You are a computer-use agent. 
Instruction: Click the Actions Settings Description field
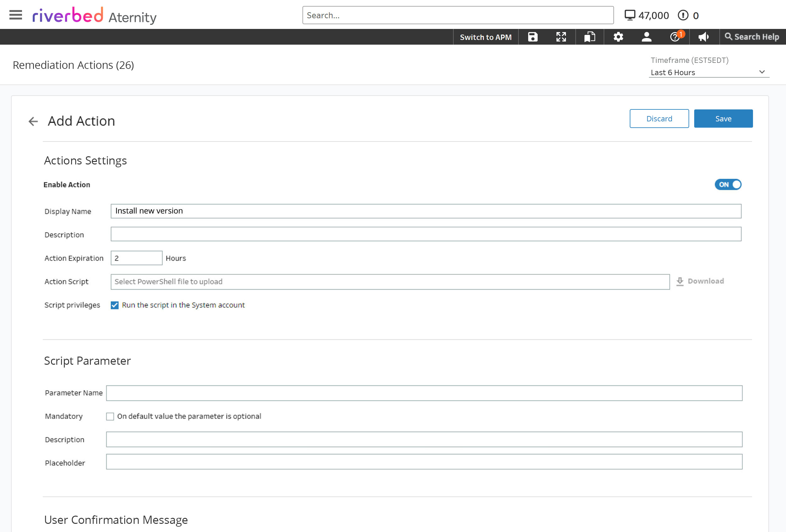point(426,234)
